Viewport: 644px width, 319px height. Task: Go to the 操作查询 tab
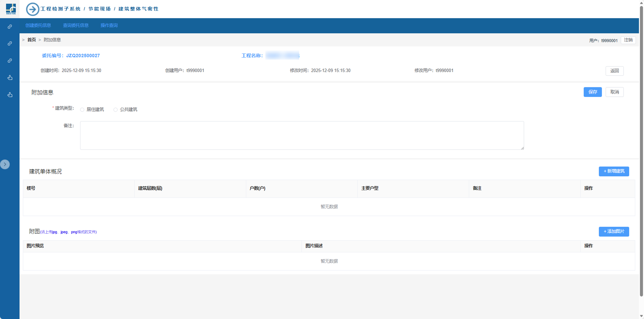pos(109,26)
